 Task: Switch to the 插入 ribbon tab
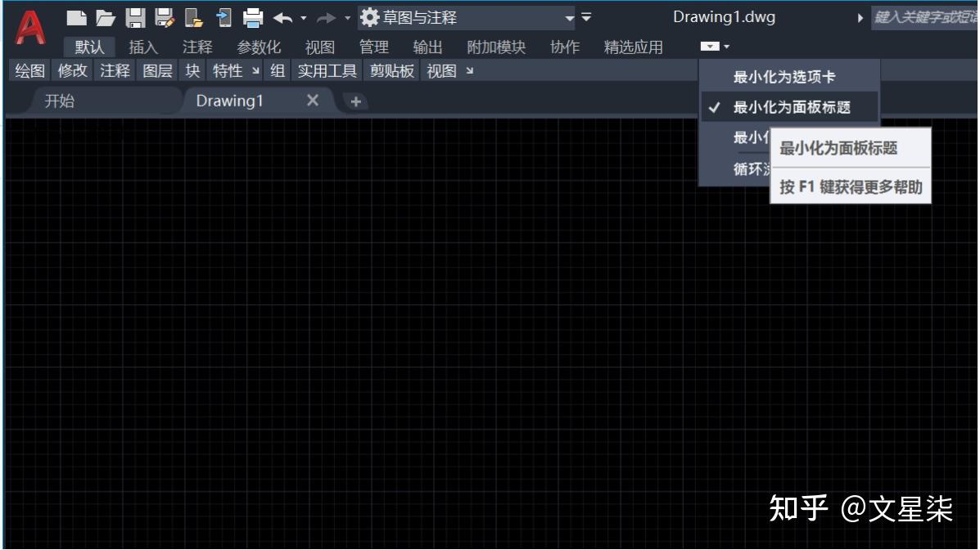(142, 47)
